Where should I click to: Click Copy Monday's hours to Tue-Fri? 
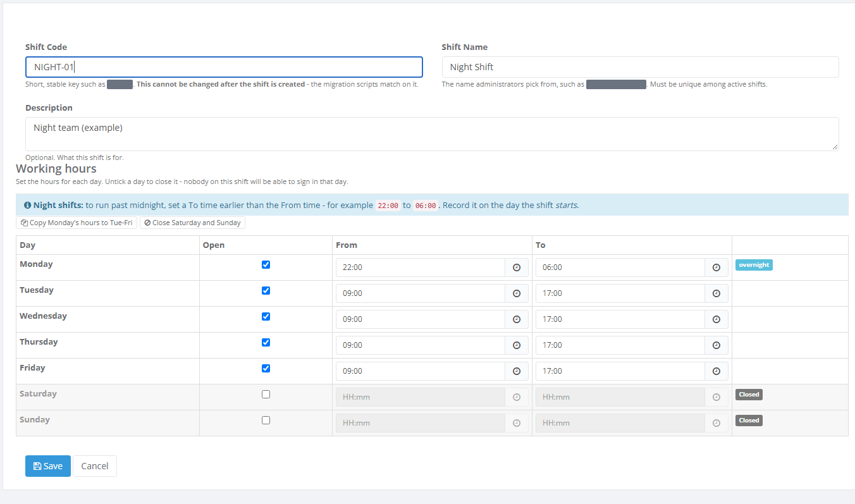click(x=77, y=223)
